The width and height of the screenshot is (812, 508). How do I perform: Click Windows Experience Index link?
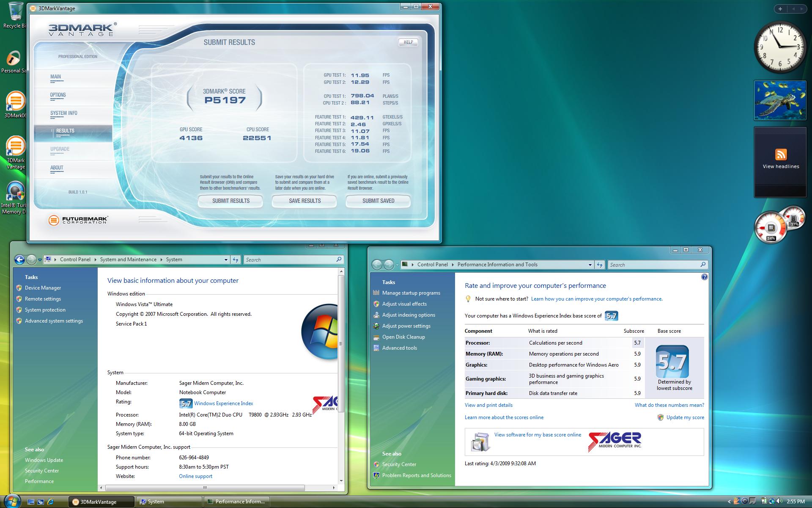(223, 403)
